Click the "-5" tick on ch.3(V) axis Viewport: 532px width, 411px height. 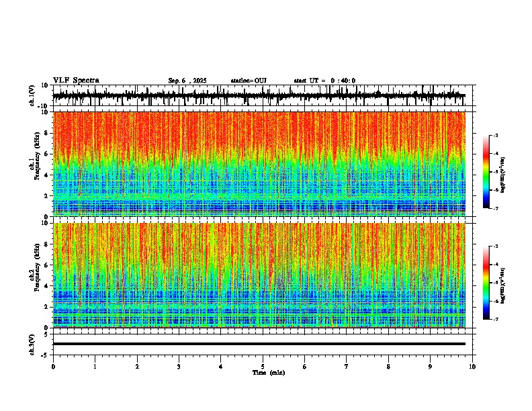point(46,355)
